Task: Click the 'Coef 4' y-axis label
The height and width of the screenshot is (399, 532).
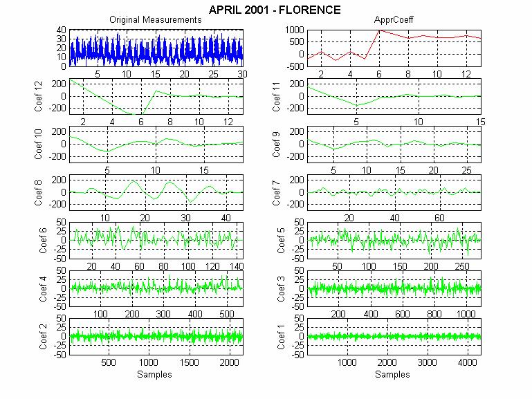Action: point(43,289)
